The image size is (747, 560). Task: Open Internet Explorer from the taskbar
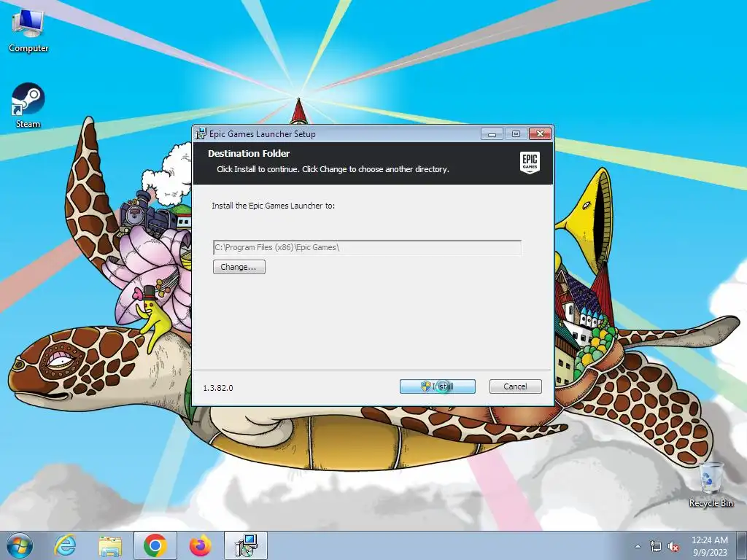(x=65, y=545)
